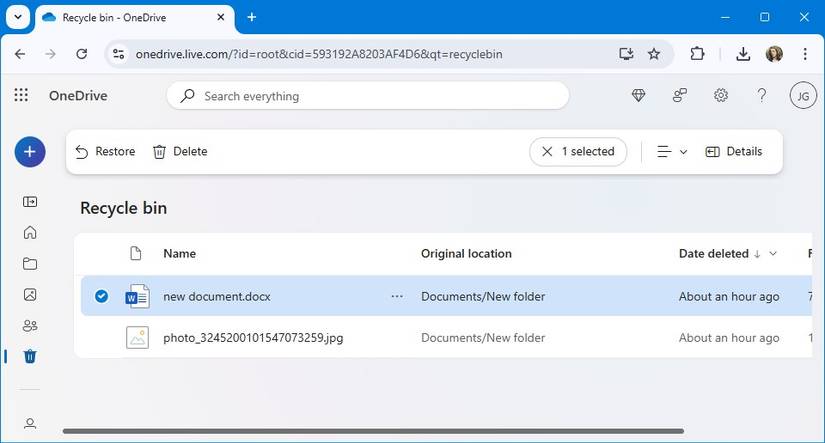Open the app launcher grid icon
The width and height of the screenshot is (825, 443).
[x=21, y=95]
